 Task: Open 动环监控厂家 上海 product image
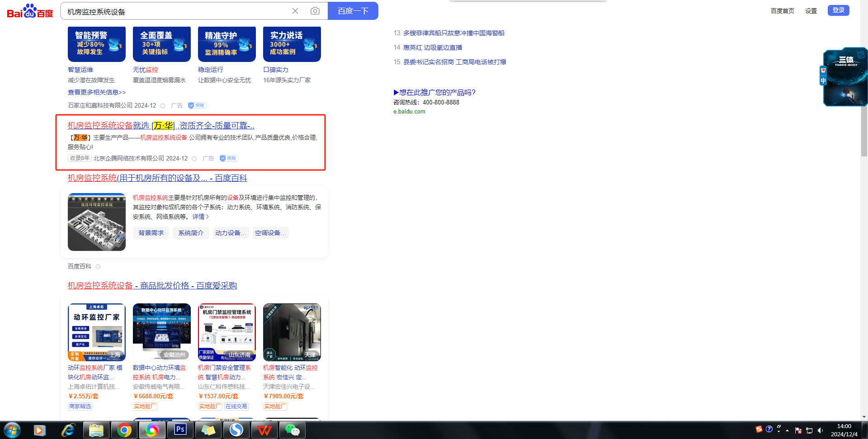pyautogui.click(x=97, y=332)
